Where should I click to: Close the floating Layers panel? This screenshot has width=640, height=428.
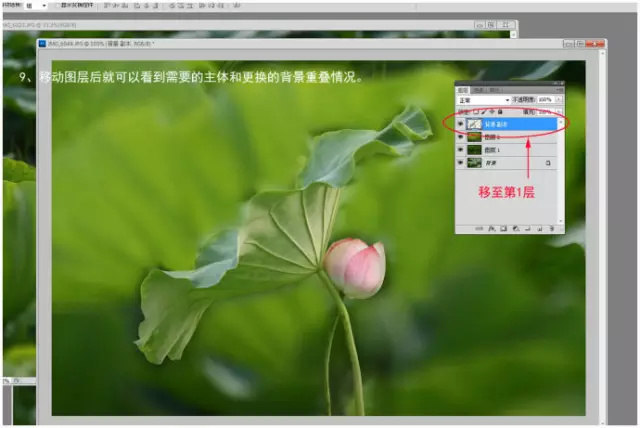tap(562, 83)
